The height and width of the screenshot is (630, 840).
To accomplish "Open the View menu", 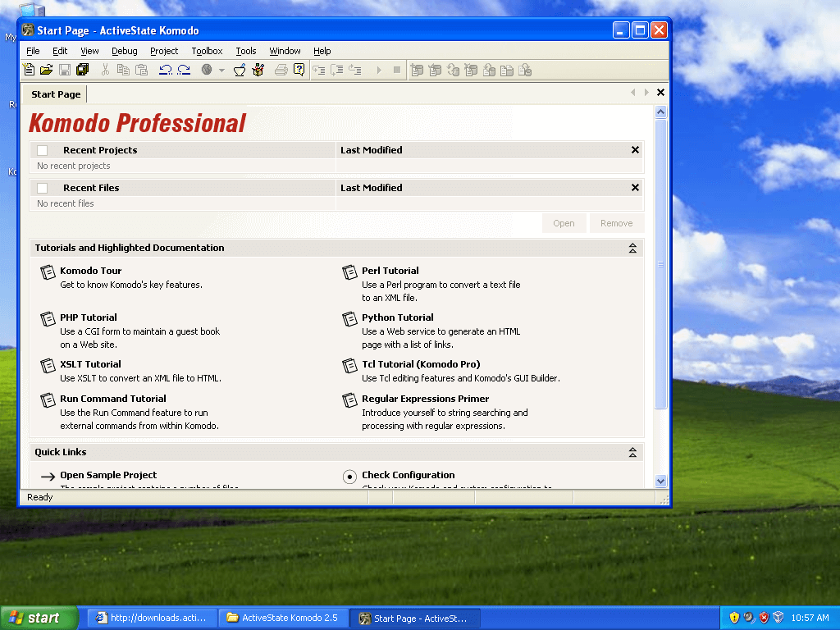I will (89, 51).
